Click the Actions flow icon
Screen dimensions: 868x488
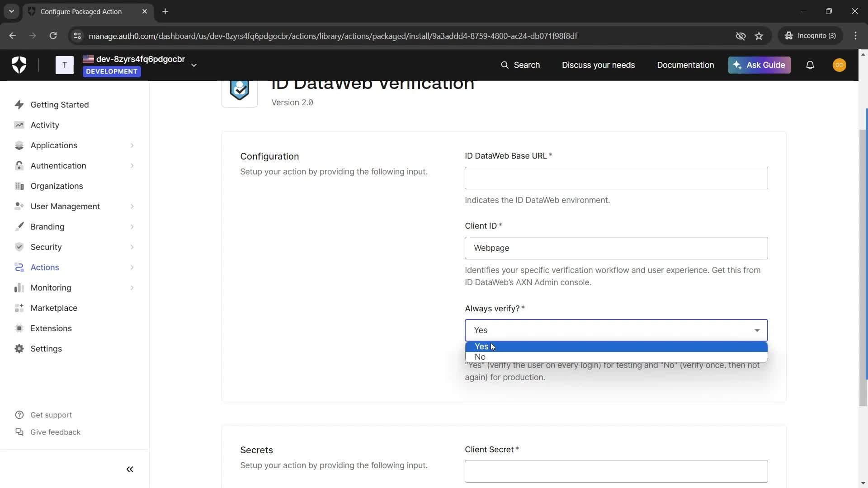(19, 267)
